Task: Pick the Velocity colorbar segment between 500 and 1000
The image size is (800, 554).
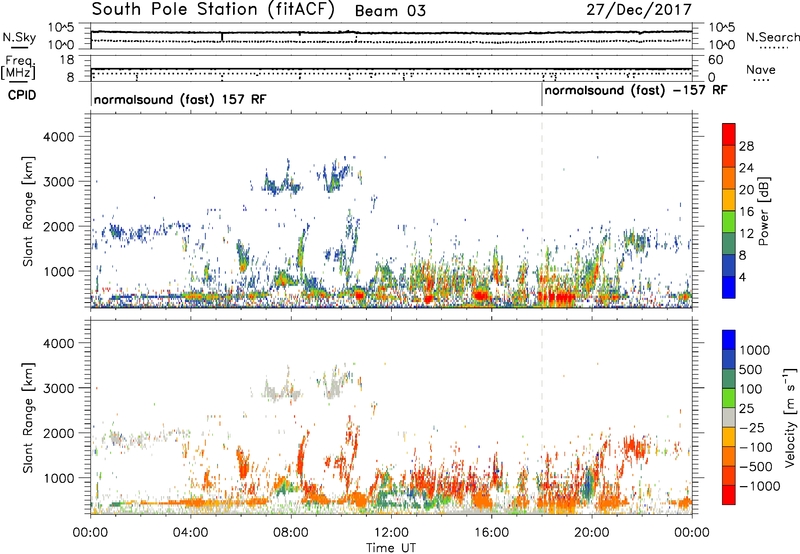Action: pos(729,359)
